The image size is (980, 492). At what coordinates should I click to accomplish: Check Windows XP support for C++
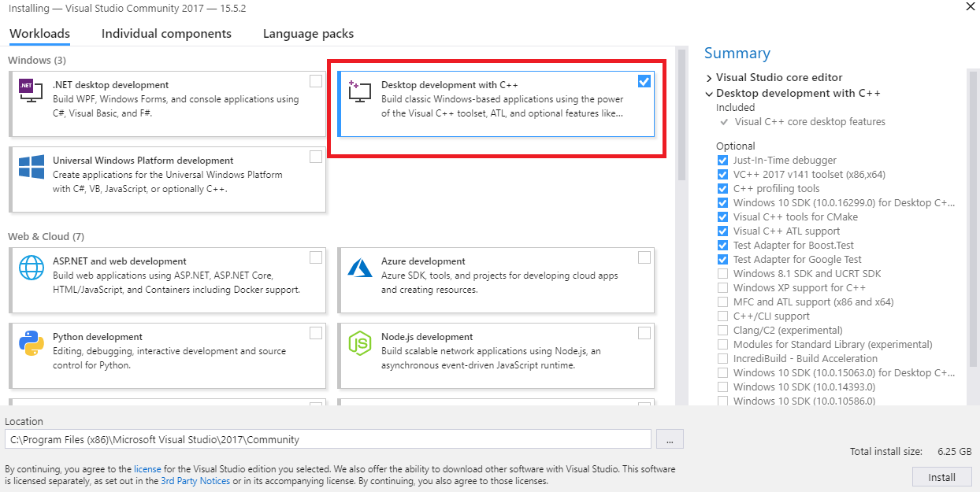pos(722,288)
